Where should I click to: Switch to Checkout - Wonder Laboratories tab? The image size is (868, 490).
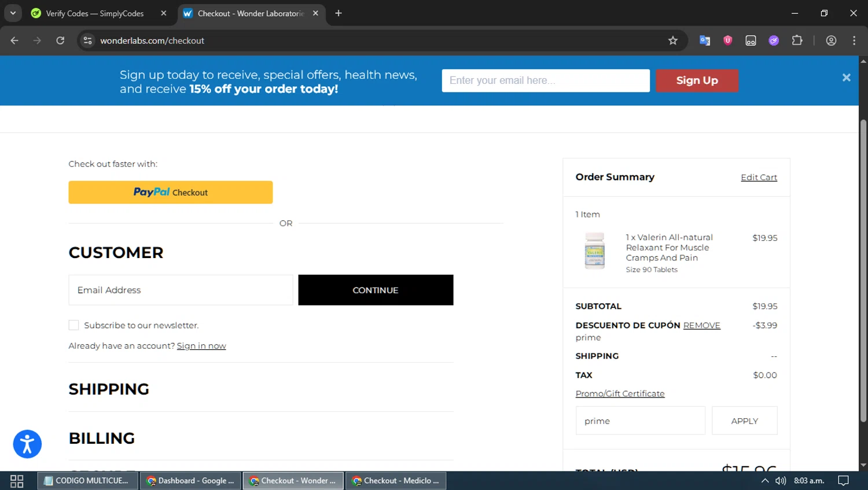[x=251, y=13]
